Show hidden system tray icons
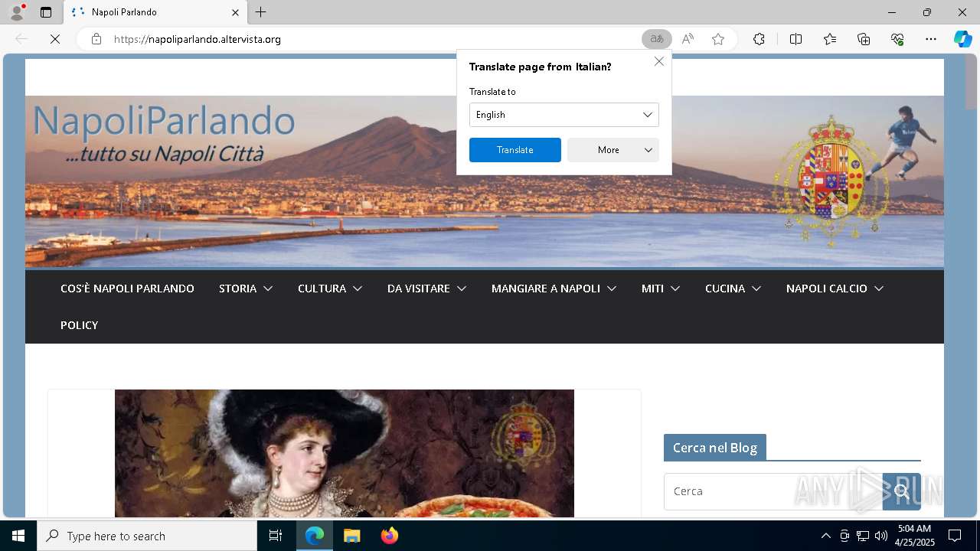Image resolution: width=980 pixels, height=551 pixels. coord(825,536)
